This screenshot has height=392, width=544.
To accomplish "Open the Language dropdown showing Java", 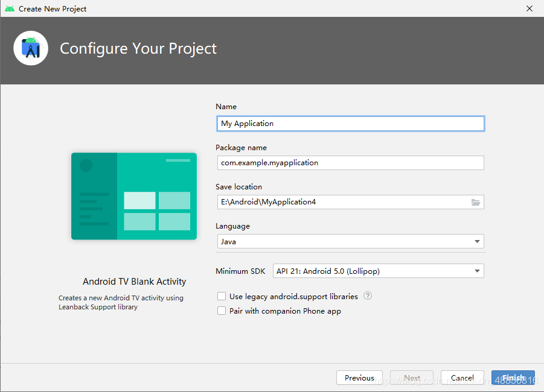I will [350, 241].
